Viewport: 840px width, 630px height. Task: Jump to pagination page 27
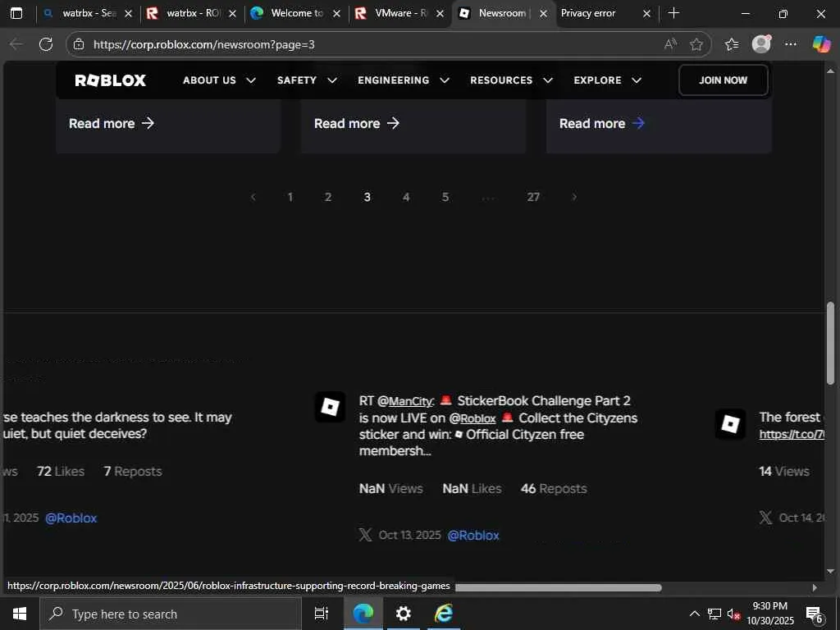point(533,197)
